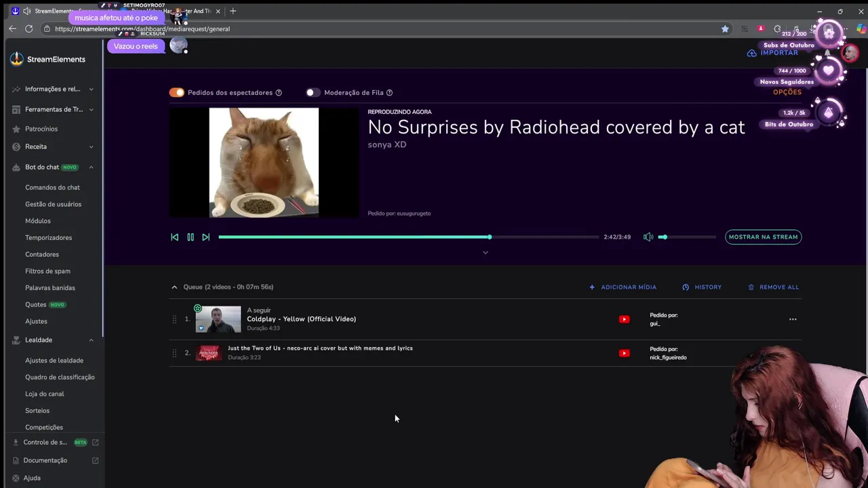Open Quotes page in sidebar
Screen dimensions: 868x488
[36, 305]
